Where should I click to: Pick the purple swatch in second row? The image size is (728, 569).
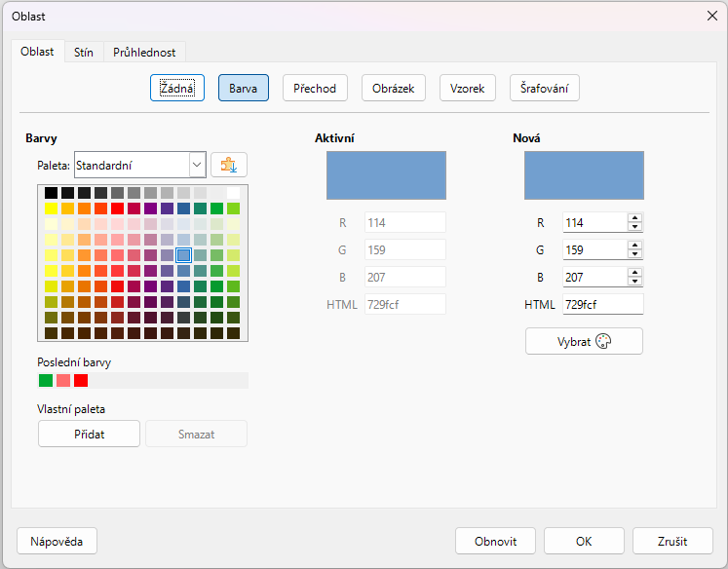pyautogui.click(x=150, y=209)
